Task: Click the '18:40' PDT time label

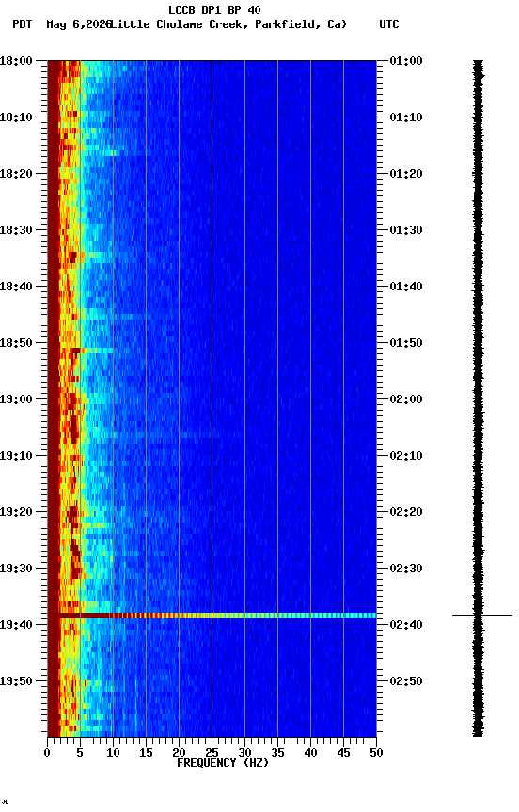Action: click(16, 287)
